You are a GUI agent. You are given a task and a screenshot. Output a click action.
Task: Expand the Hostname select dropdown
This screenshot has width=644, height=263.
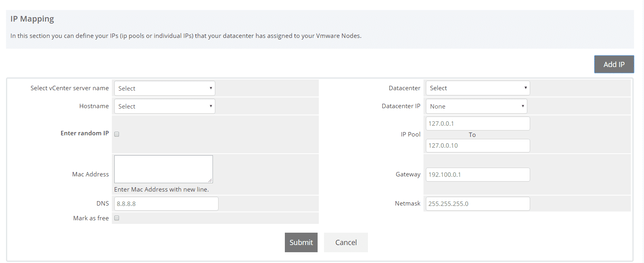click(x=164, y=106)
